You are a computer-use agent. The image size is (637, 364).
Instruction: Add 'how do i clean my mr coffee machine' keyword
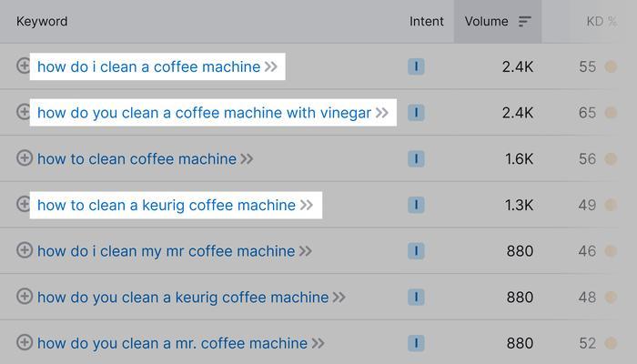coord(25,250)
